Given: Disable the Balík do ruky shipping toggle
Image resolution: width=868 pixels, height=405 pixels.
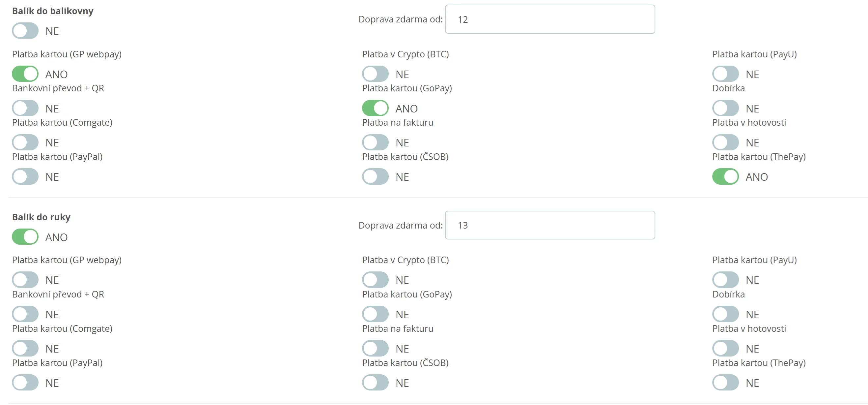Looking at the screenshot, I should pyautogui.click(x=25, y=237).
